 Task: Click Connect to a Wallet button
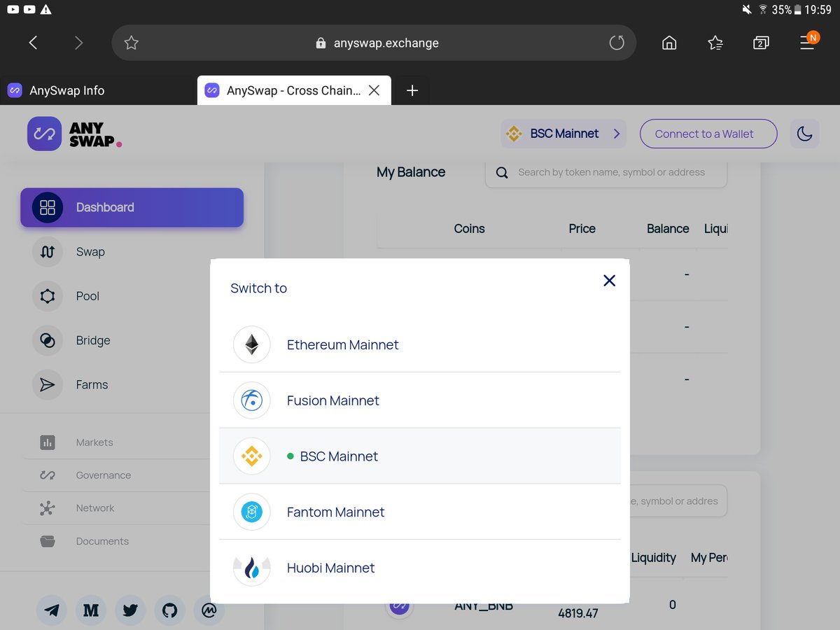(708, 134)
